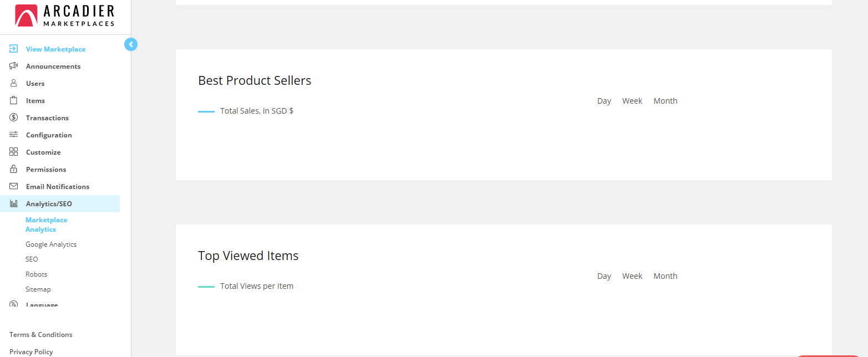Screen dimensions: 868x357
Task: Click the Transactions dollar icon
Action: pos(14,118)
